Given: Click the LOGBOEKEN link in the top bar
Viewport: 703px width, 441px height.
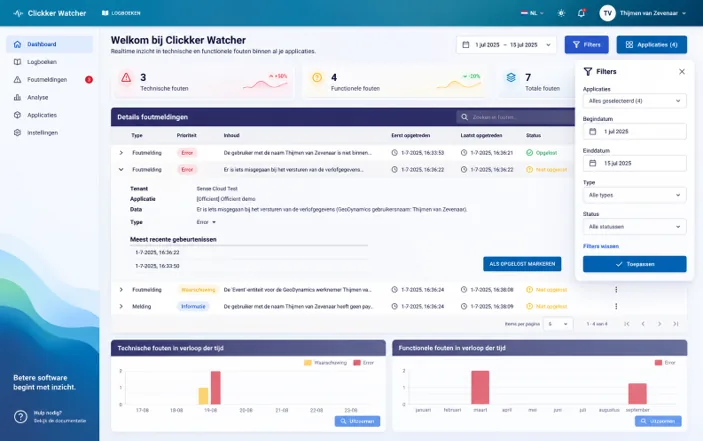Looking at the screenshot, I should [121, 13].
